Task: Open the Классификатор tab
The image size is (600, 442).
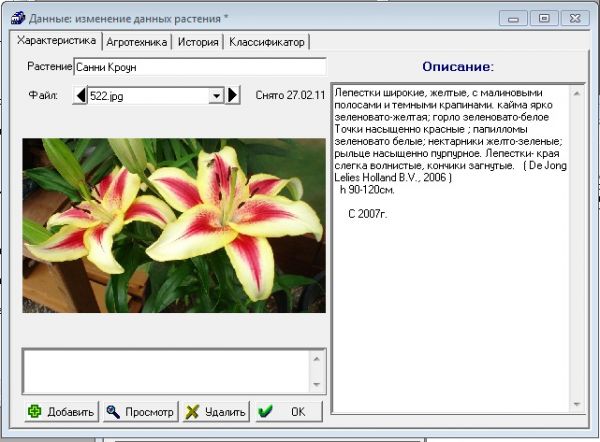Action: 267,42
